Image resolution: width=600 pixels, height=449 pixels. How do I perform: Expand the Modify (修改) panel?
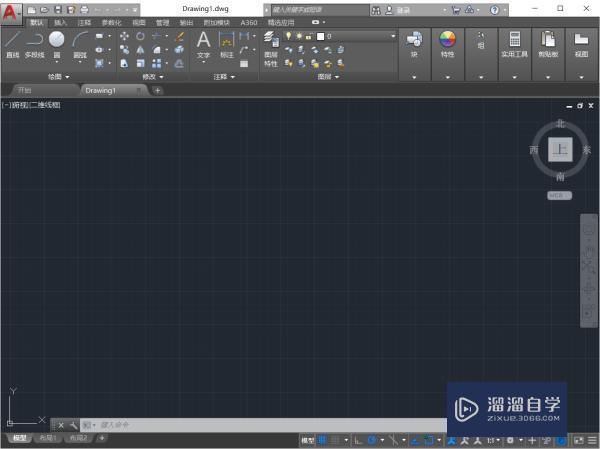click(153, 77)
